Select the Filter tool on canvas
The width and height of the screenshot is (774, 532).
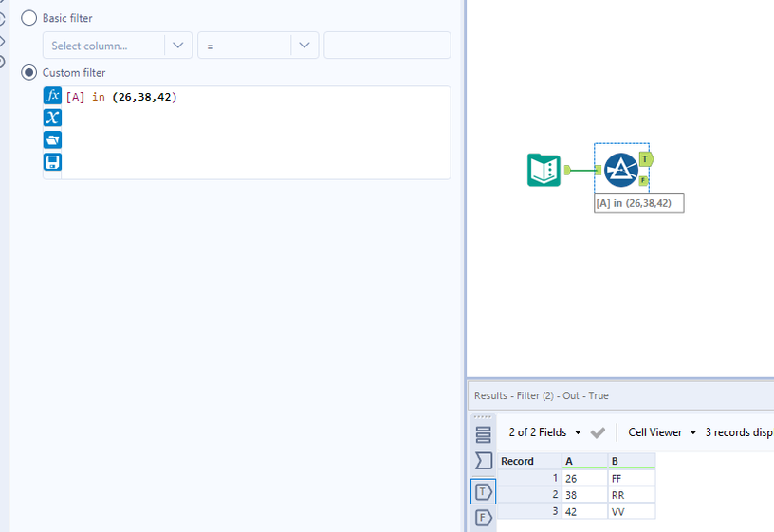coord(621,171)
